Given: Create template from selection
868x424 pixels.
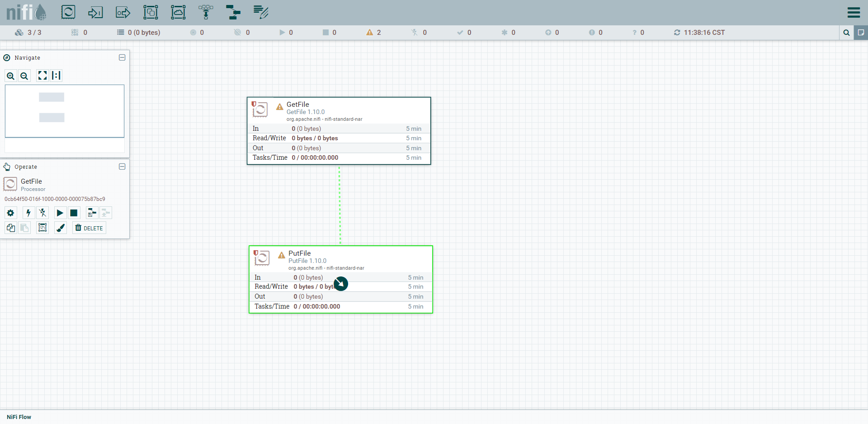Looking at the screenshot, I should pos(92,213).
